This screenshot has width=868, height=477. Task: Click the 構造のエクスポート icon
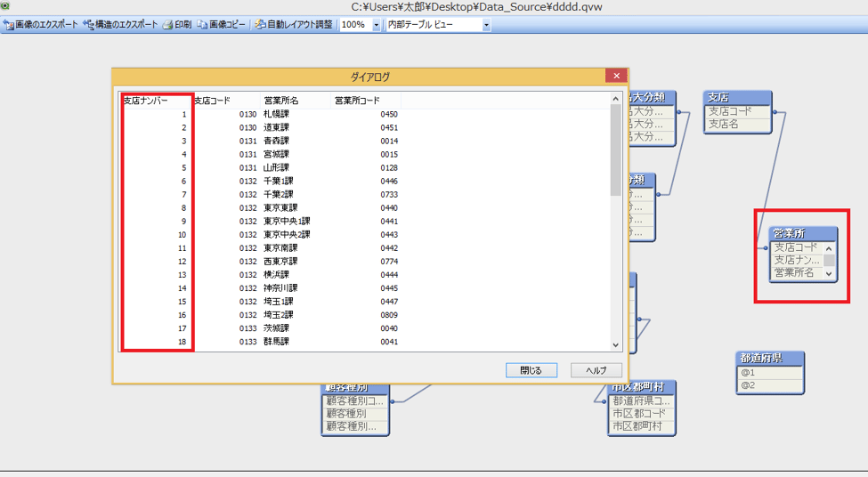89,25
